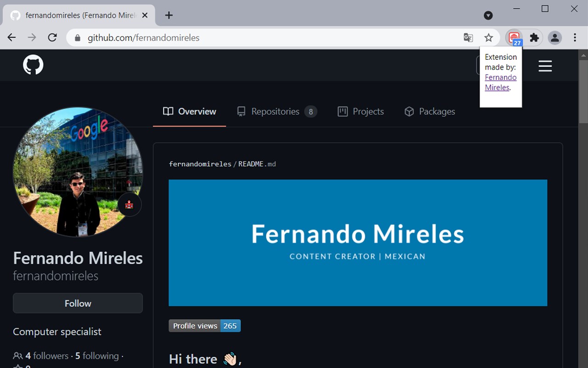The height and width of the screenshot is (368, 588).
Task: Click the site padlock icon
Action: click(77, 38)
